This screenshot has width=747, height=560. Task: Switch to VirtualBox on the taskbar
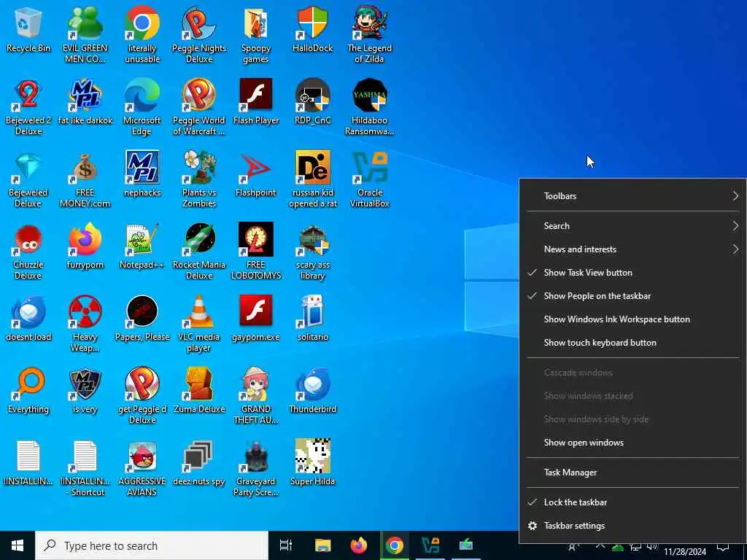[430, 545]
